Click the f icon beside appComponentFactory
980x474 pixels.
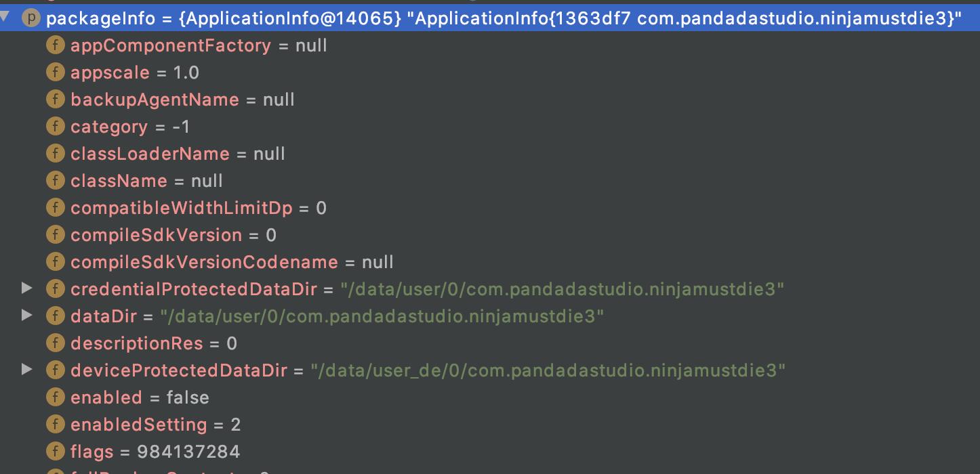click(56, 45)
